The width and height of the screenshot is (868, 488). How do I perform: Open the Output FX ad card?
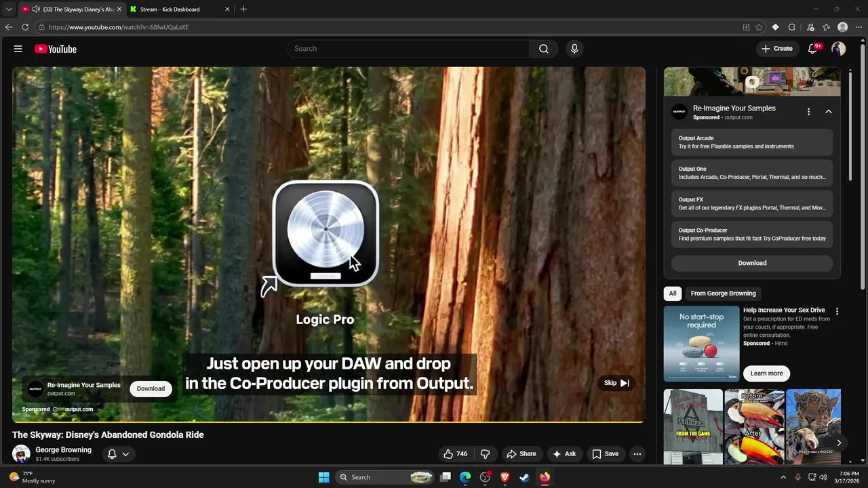752,204
